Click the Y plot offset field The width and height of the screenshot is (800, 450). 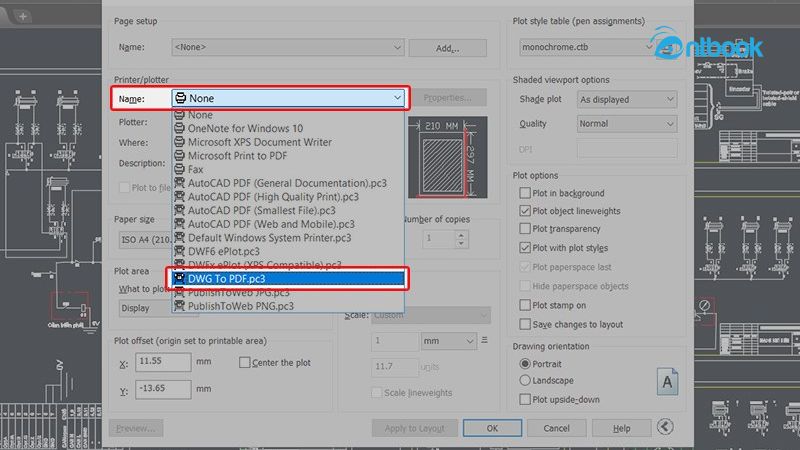[x=163, y=389]
